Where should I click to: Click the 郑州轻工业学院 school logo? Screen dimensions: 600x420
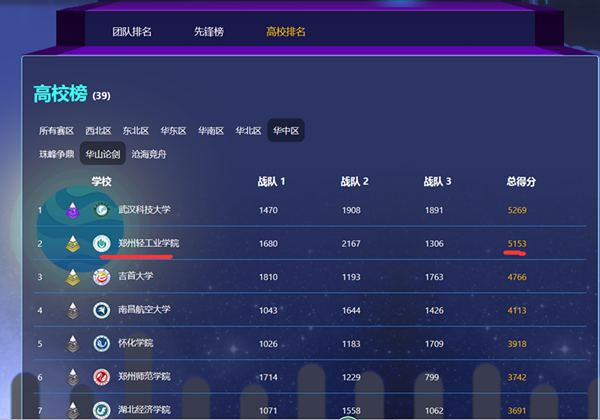pyautogui.click(x=101, y=243)
